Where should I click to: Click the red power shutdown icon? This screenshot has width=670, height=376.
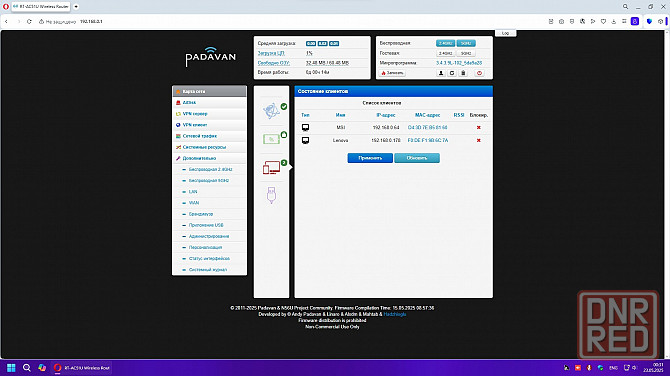479,73
